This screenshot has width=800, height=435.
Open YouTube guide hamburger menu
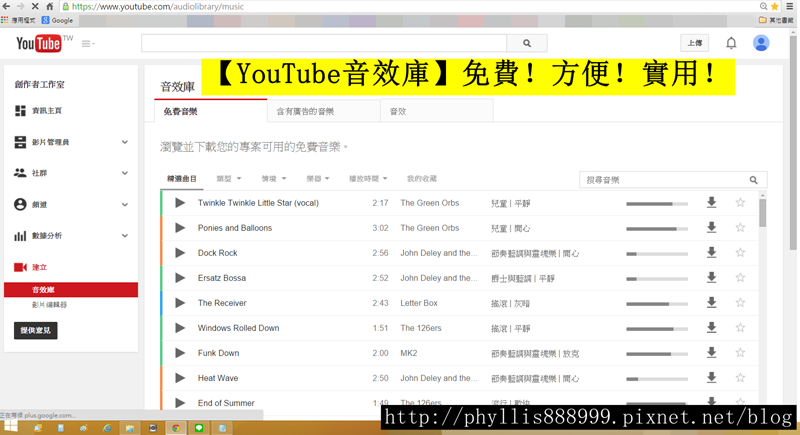(88, 44)
